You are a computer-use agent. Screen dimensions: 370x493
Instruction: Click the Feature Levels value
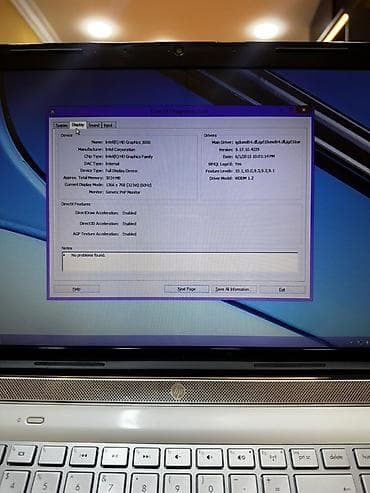(x=255, y=171)
